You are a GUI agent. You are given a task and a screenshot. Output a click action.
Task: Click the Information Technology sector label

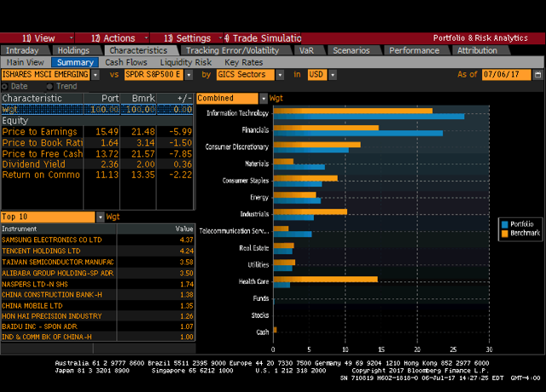click(237, 113)
